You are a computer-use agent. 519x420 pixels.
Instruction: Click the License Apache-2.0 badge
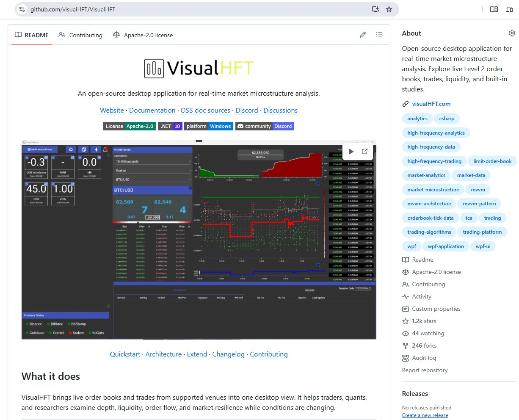click(x=130, y=126)
